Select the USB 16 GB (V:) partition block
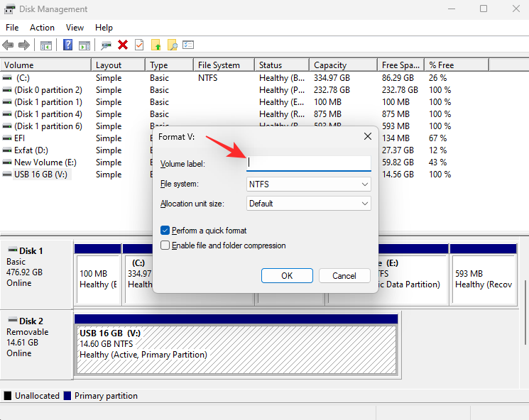Viewport: 529px width, 420px height. [236, 350]
